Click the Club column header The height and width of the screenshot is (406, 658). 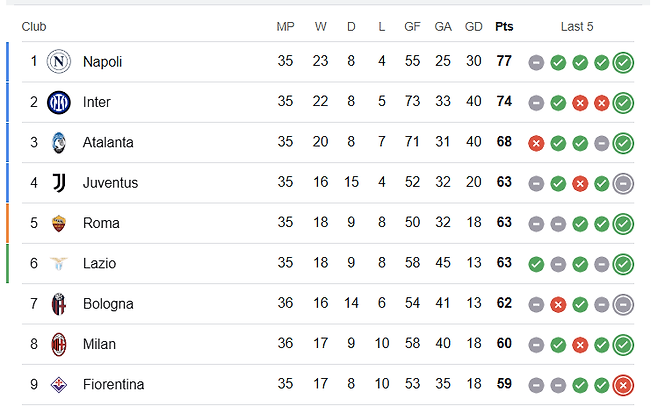[34, 27]
